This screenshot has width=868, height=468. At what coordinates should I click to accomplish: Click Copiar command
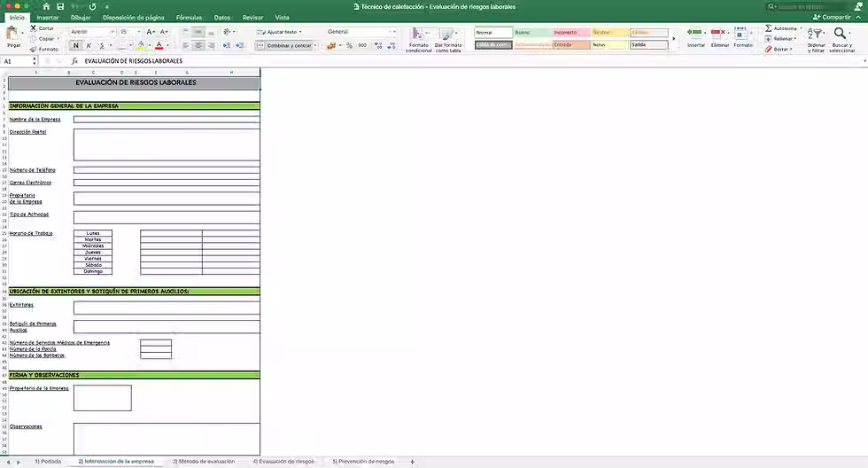tap(43, 39)
